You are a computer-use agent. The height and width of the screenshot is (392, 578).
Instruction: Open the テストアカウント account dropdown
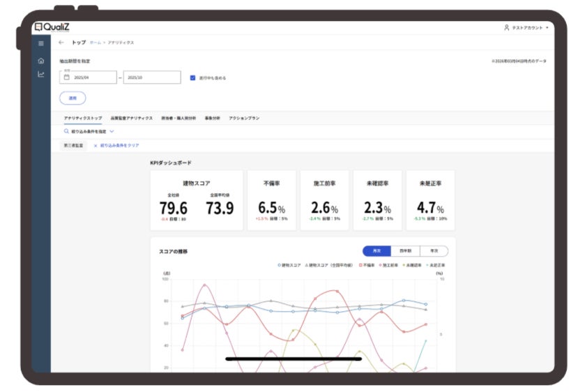click(527, 28)
